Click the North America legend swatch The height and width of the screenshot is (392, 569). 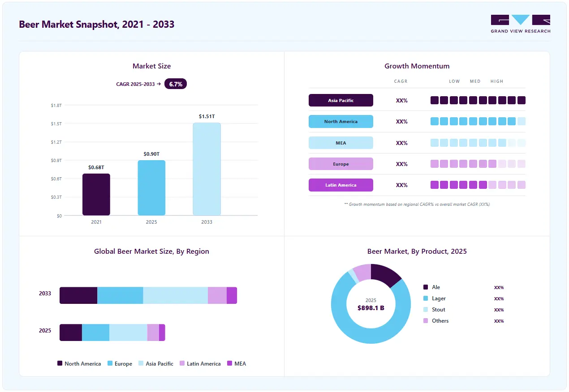pyautogui.click(x=60, y=363)
